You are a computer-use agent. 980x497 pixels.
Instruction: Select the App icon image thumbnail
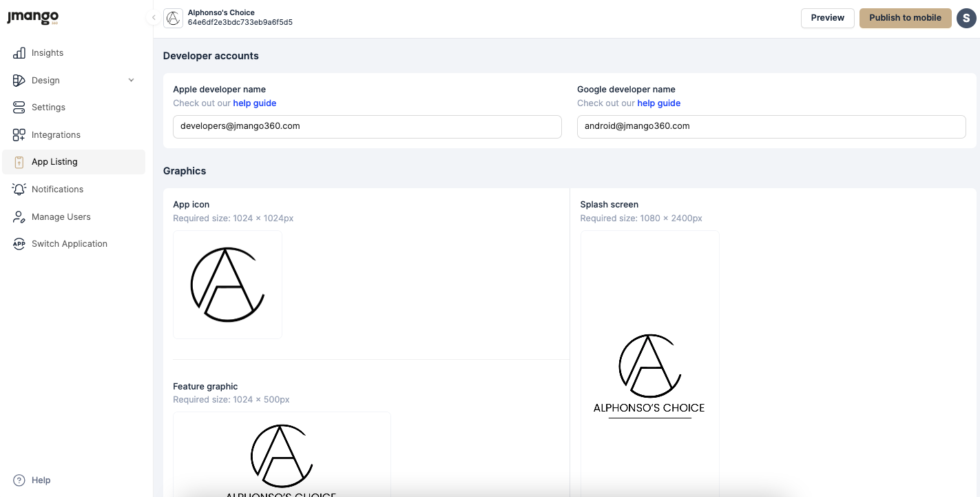pos(227,285)
